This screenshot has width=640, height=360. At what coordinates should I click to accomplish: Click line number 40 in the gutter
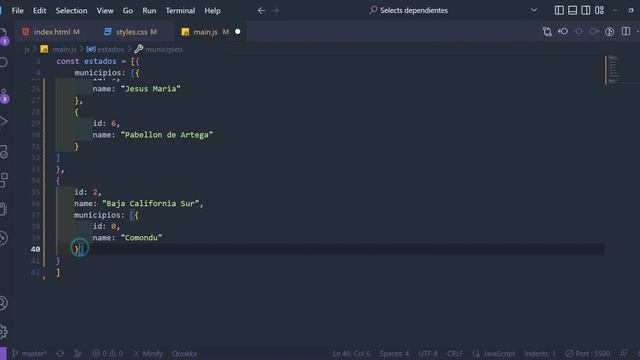pos(36,249)
